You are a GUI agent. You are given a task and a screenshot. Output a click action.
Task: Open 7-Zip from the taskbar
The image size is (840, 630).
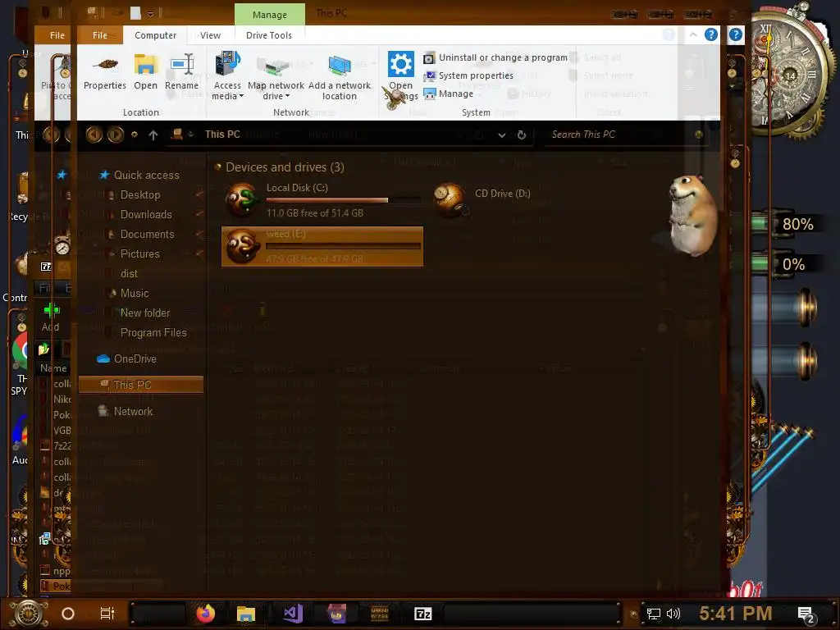422,614
